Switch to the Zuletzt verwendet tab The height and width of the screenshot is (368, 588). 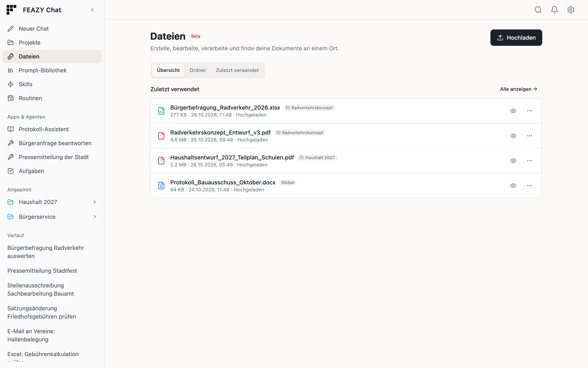point(237,70)
